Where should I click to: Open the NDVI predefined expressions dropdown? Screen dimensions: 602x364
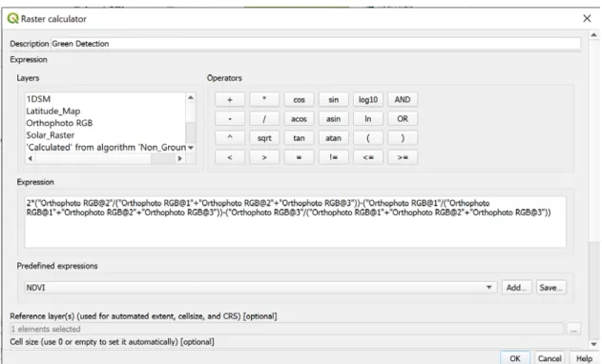[260, 287]
